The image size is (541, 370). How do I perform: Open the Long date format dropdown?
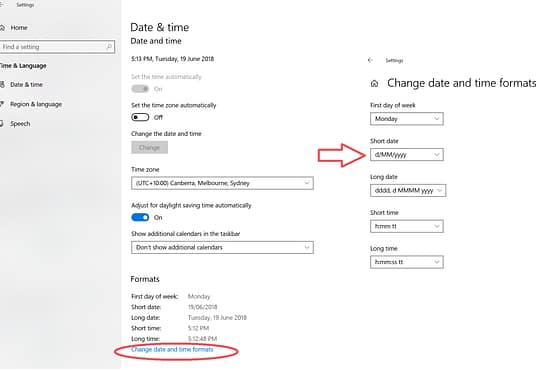(408, 191)
